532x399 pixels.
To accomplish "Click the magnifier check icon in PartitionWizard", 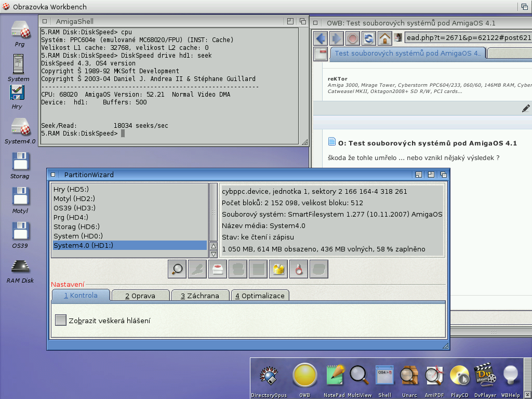I will pos(178,269).
